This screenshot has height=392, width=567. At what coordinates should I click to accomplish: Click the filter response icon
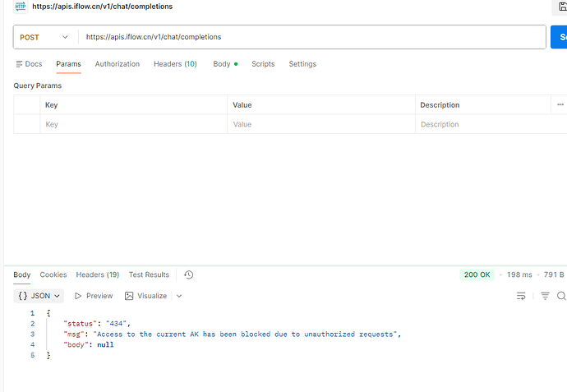tap(545, 296)
